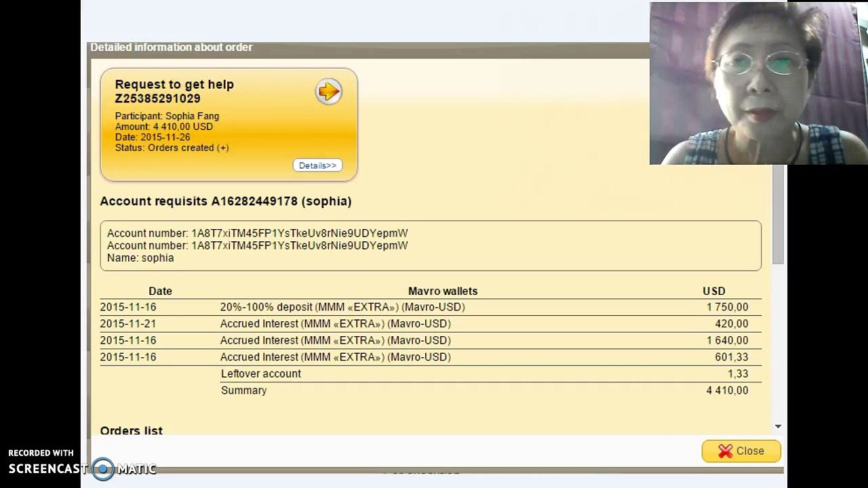This screenshot has height=488, width=868.
Task: Click the scrollbar down arrow
Action: pyautogui.click(x=778, y=426)
